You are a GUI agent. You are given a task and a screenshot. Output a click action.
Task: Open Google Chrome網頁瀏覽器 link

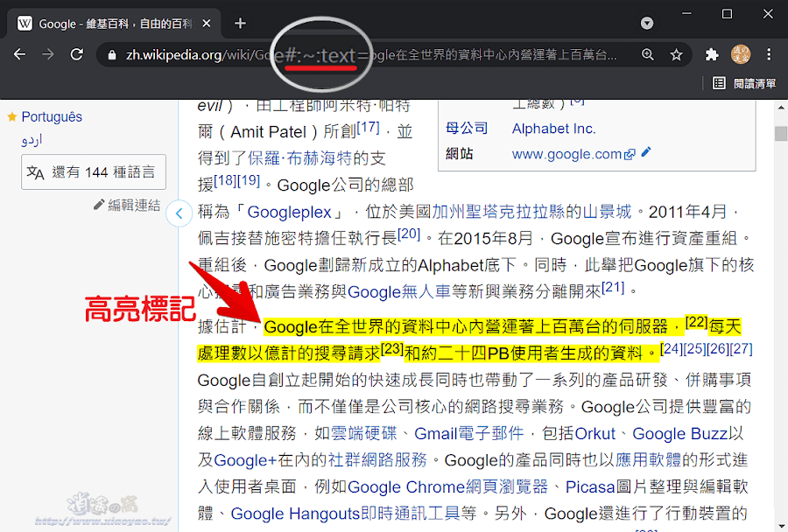(447, 486)
